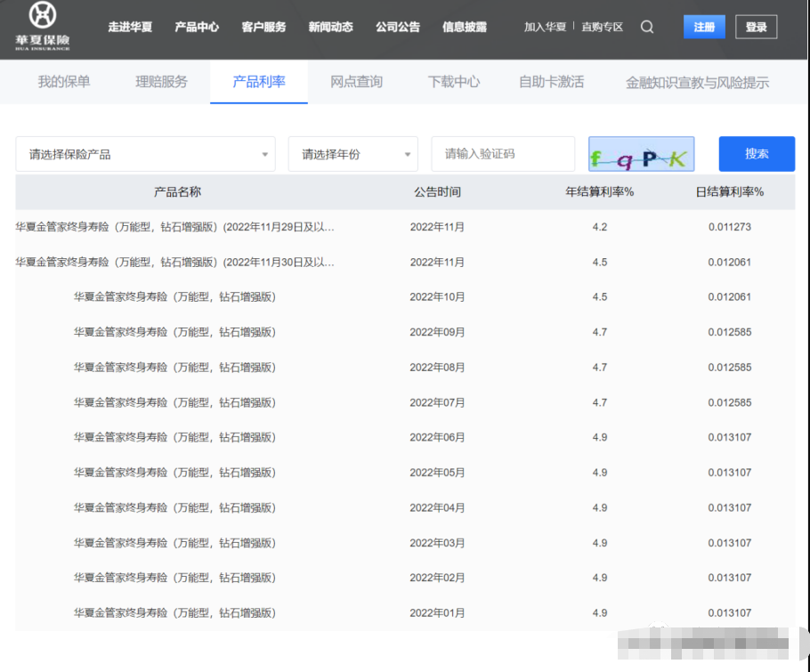Viewport: 810px width, 672px height.
Task: Click annual rate 4.2 cell
Action: (600, 227)
